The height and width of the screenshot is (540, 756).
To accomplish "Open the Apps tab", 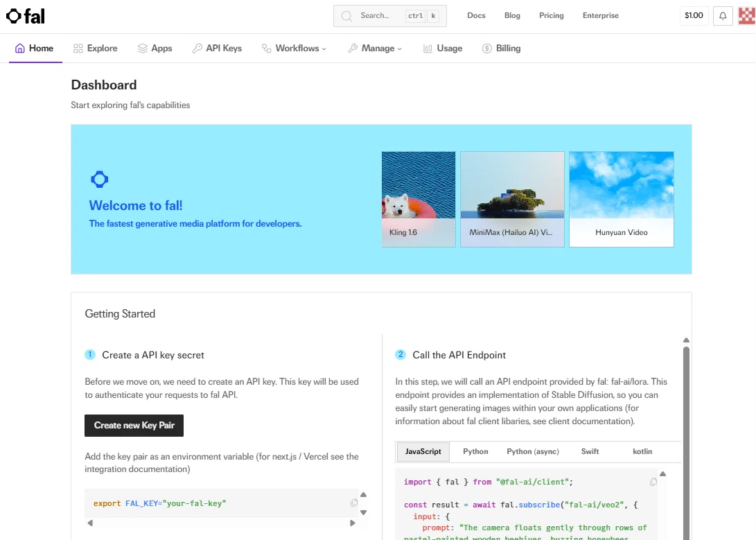I will 155,49.
